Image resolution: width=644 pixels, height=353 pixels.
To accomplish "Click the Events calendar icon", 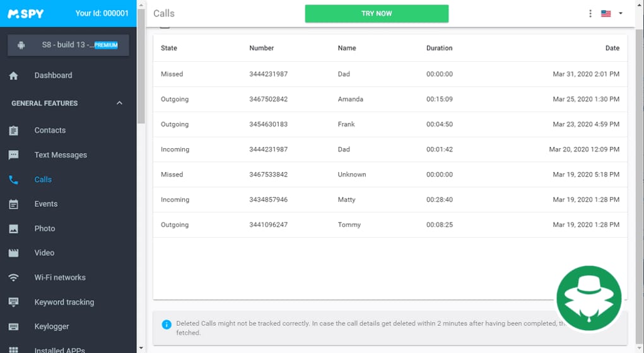I will point(14,204).
